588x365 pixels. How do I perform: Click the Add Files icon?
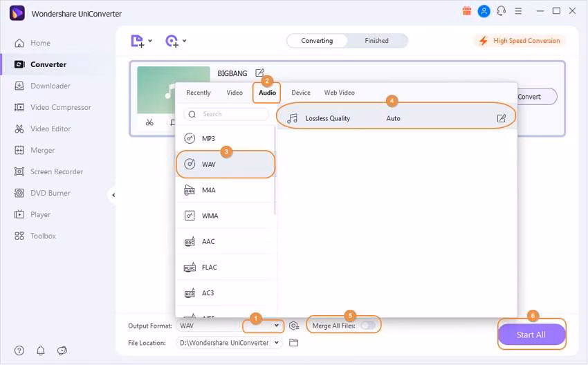(x=137, y=41)
